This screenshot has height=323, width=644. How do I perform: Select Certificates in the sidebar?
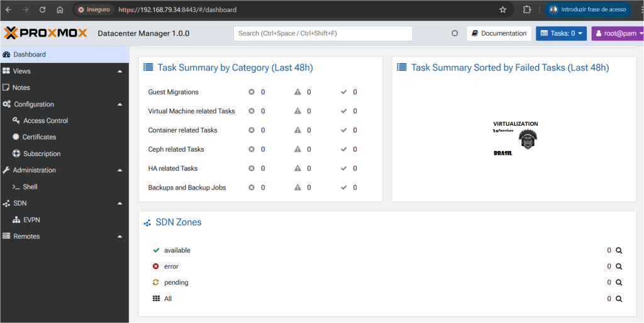pyautogui.click(x=39, y=137)
